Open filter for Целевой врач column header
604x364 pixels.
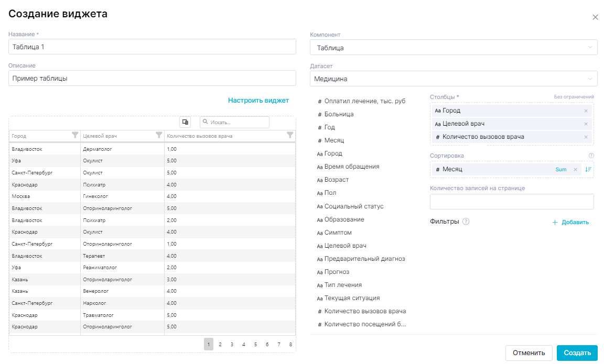tap(159, 135)
